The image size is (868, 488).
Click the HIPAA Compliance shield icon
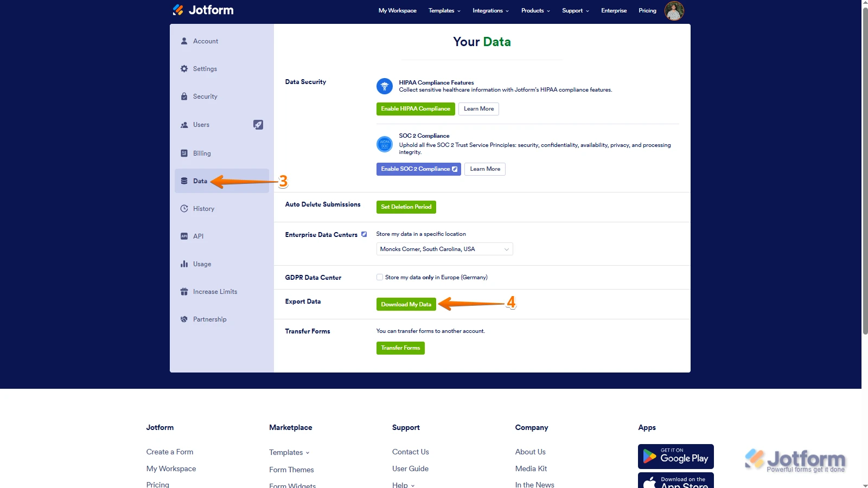[385, 86]
